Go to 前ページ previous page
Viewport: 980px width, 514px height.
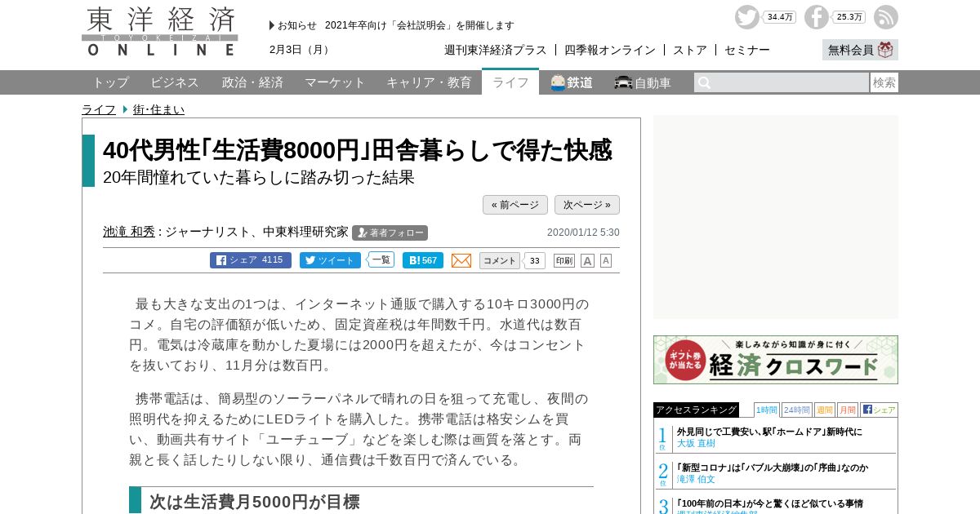[515, 205]
